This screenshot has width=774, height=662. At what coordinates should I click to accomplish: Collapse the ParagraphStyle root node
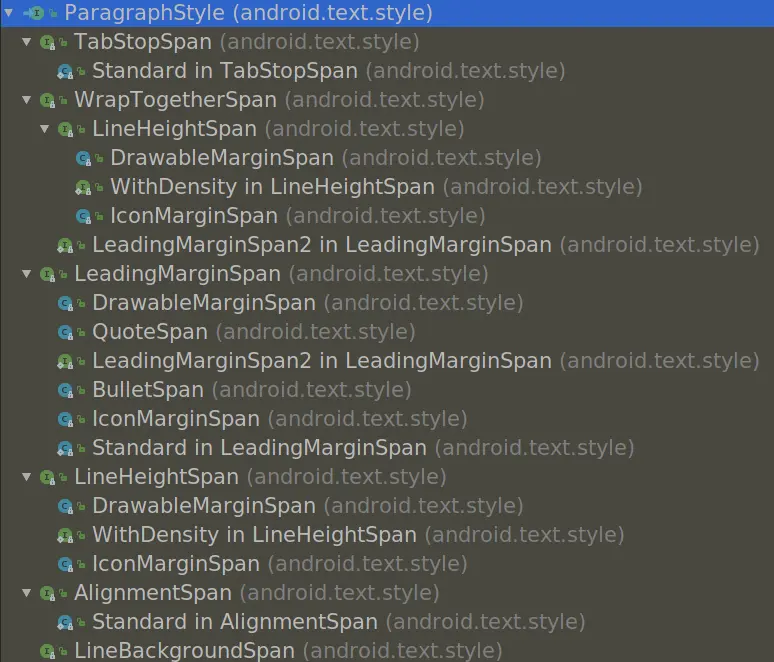(9, 13)
